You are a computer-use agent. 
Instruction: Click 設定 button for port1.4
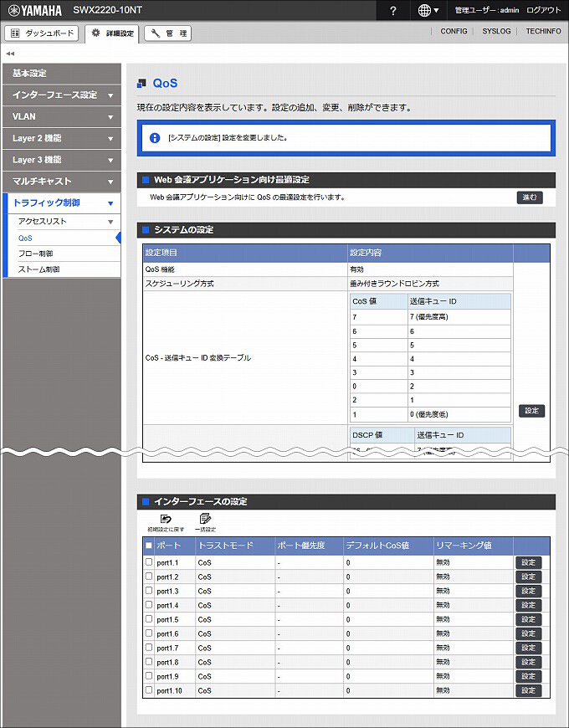pos(529,606)
